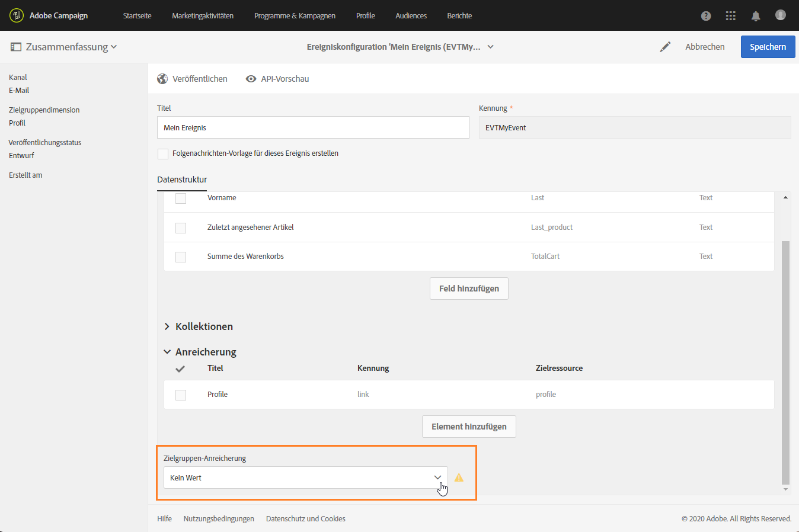Screen dimensions: 799x532
Task: Check the Summe des Warenkorbs checkbox
Action: pos(181,257)
